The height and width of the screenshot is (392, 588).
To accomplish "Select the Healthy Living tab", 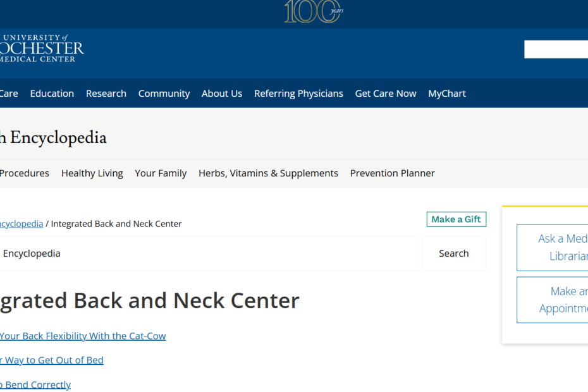I will (x=92, y=173).
